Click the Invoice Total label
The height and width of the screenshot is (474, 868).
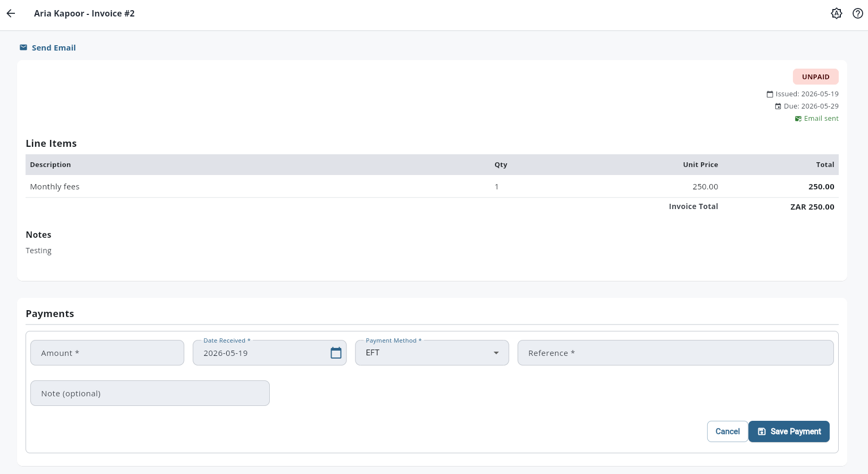tap(693, 206)
